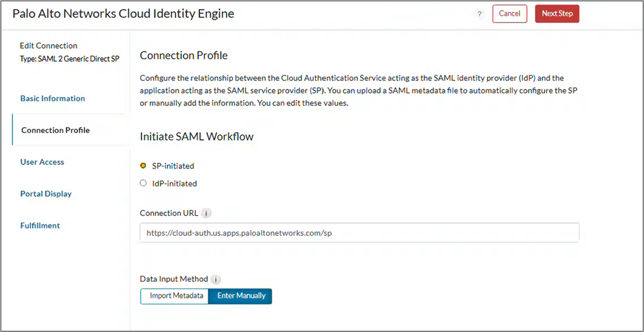644x332 pixels.
Task: Jump to the Fulfillment step
Action: [40, 225]
